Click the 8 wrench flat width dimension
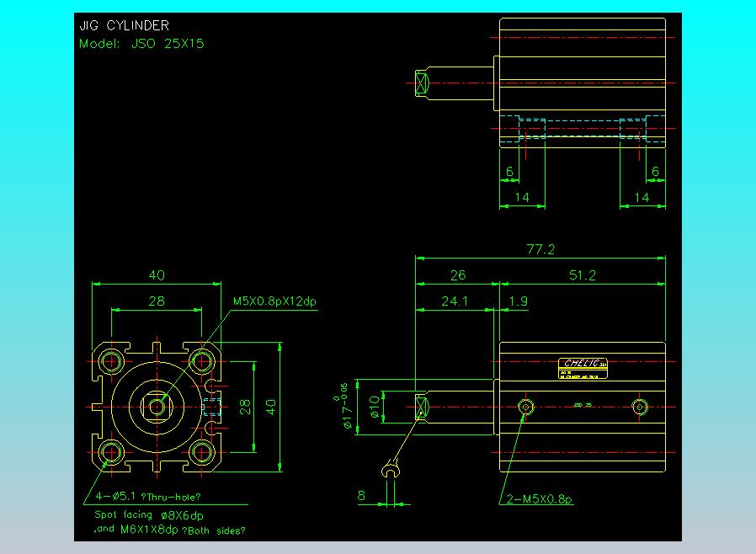This screenshot has width=756, height=554. tap(361, 495)
